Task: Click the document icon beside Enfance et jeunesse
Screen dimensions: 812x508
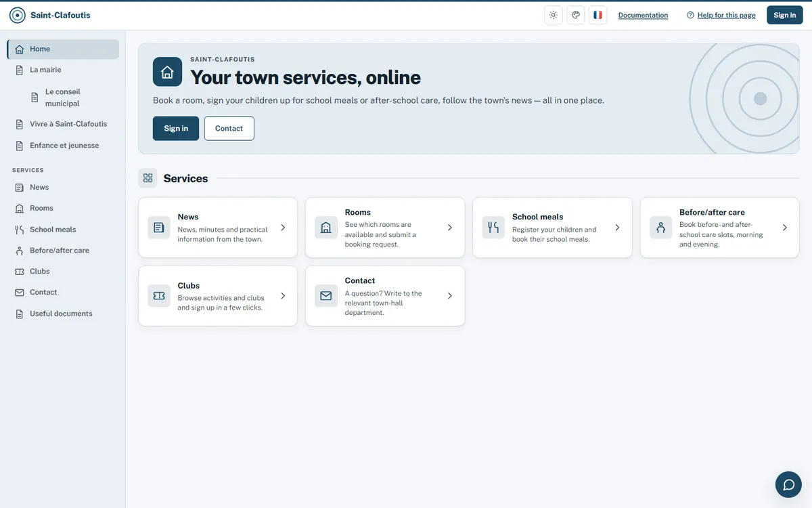Action: point(20,146)
